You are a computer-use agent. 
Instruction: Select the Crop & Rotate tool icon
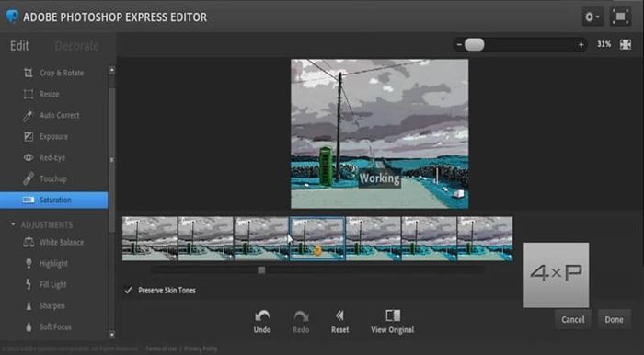click(28, 73)
